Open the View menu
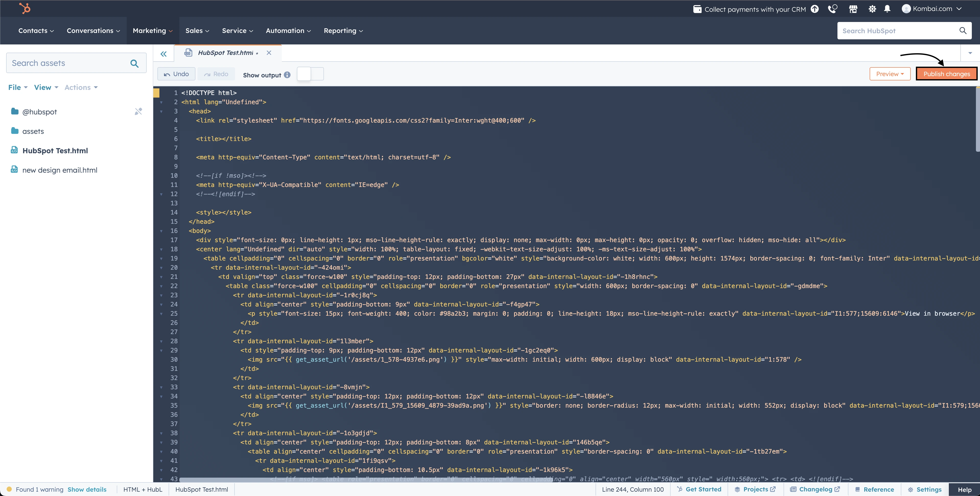Screen dimensions: 980x496 point(46,87)
